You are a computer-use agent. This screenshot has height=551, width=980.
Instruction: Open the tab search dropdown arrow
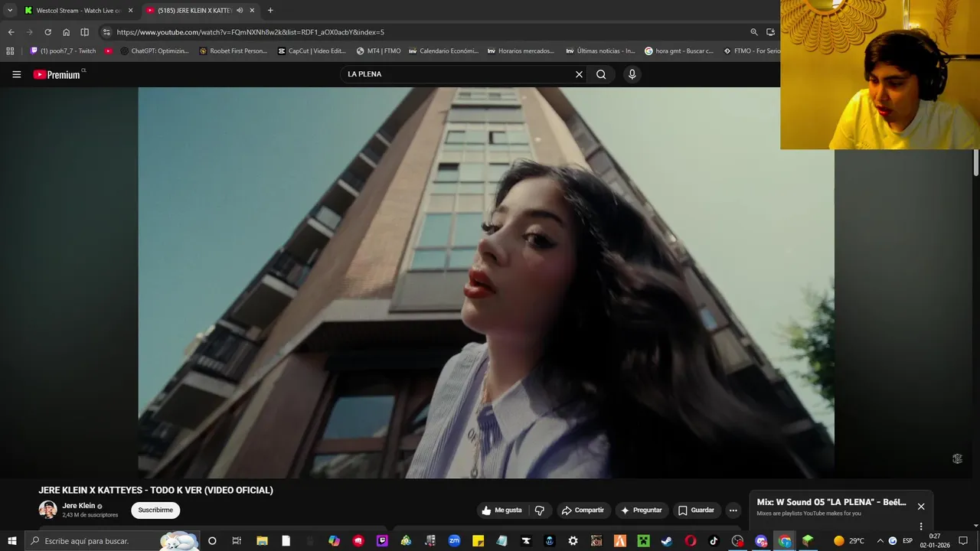click(x=10, y=11)
